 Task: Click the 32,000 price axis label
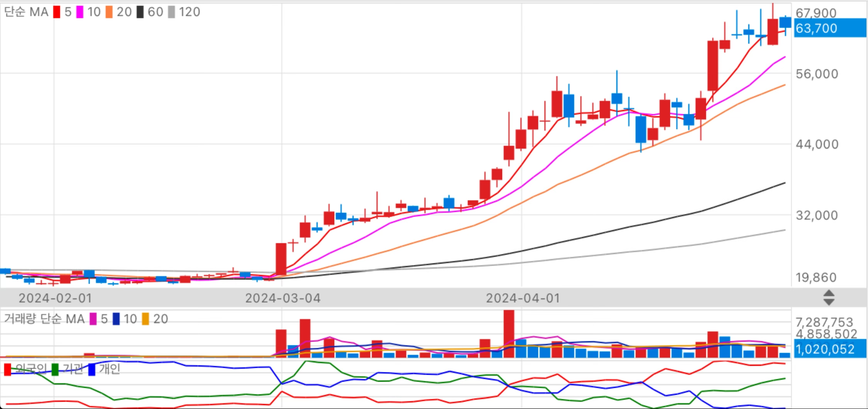[817, 215]
